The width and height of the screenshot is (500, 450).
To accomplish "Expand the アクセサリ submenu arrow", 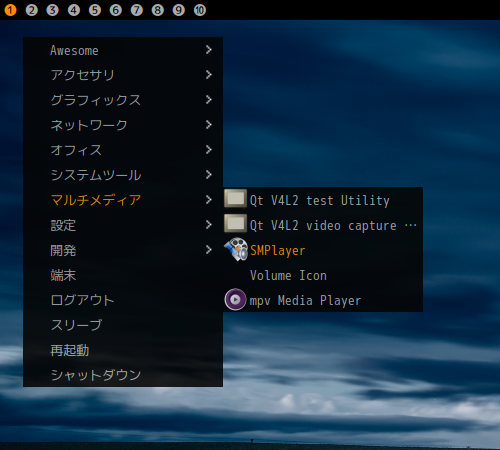I will pyautogui.click(x=209, y=75).
